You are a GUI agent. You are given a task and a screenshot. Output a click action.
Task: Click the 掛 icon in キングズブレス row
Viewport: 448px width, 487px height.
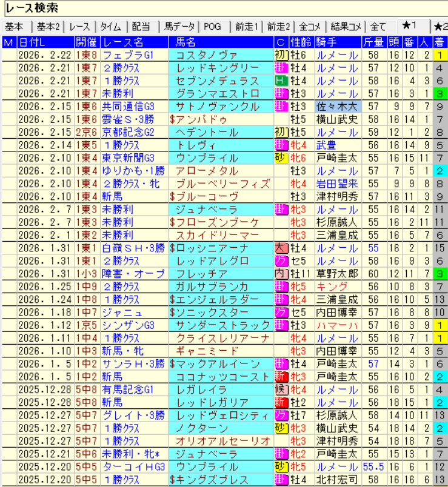(x=281, y=480)
